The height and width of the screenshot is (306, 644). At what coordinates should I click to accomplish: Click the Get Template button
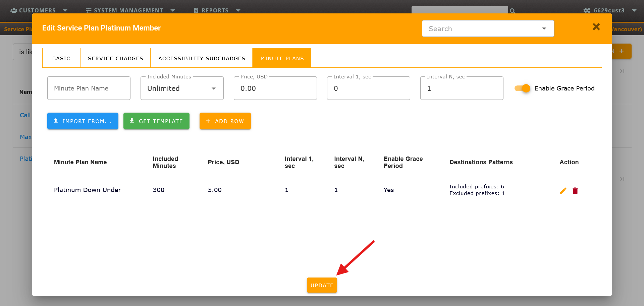point(156,121)
